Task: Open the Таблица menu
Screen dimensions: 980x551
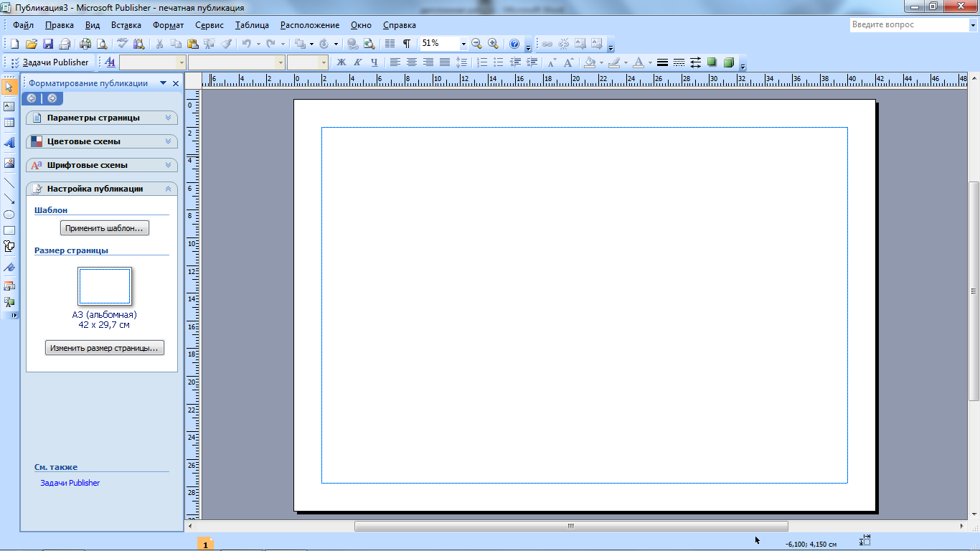Action: 252,25
